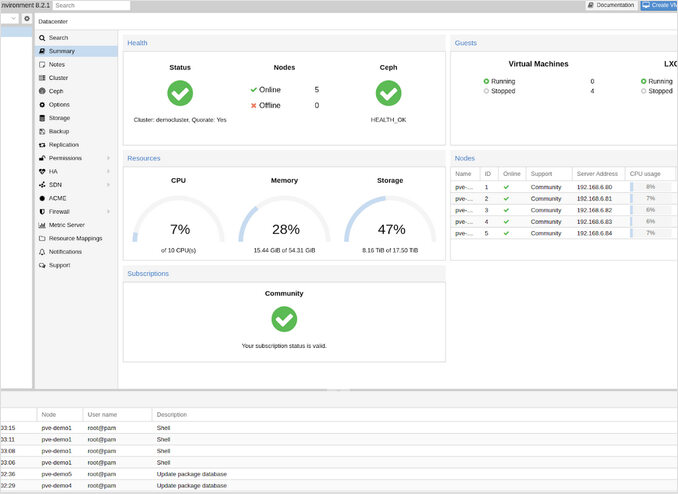Open the Storage menu icon

pyautogui.click(x=41, y=118)
